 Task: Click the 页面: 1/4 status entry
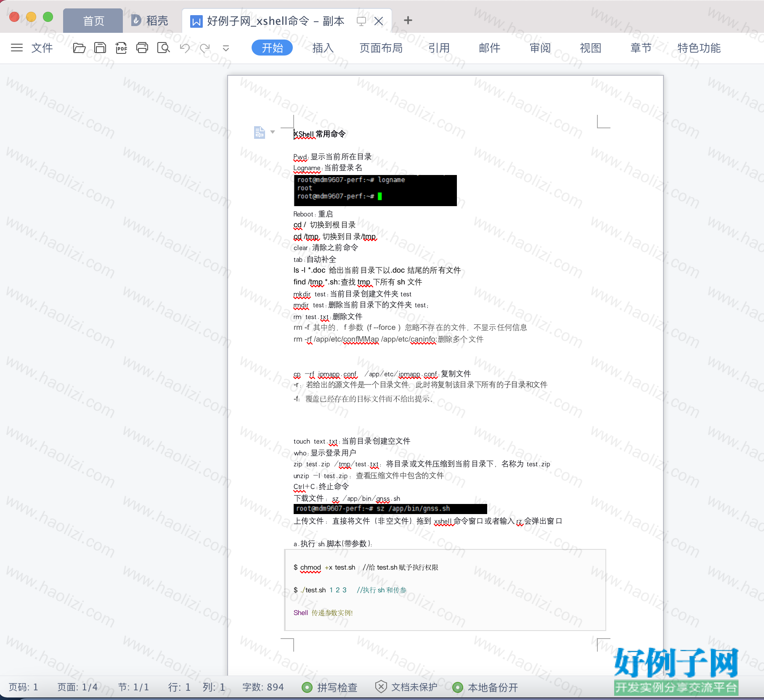point(77,687)
